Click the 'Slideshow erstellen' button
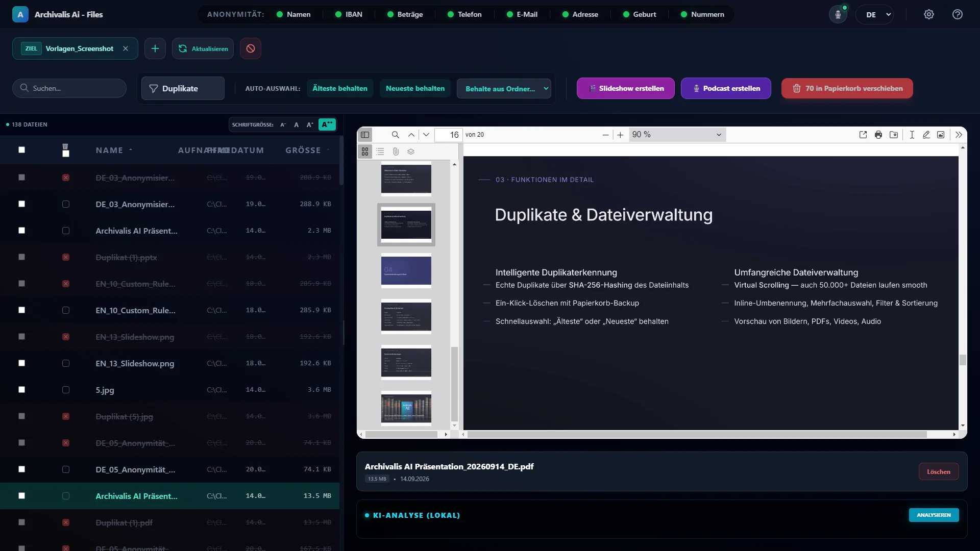Viewport: 980px width, 551px height. [626, 88]
